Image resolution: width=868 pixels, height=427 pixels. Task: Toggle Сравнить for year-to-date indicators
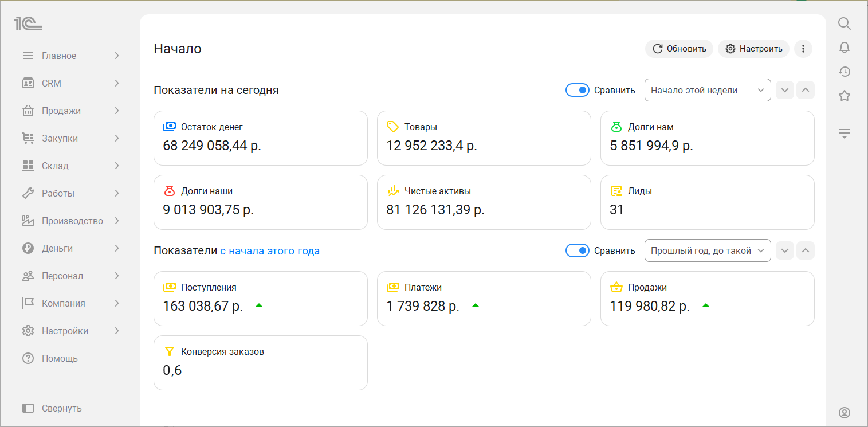[x=577, y=250]
